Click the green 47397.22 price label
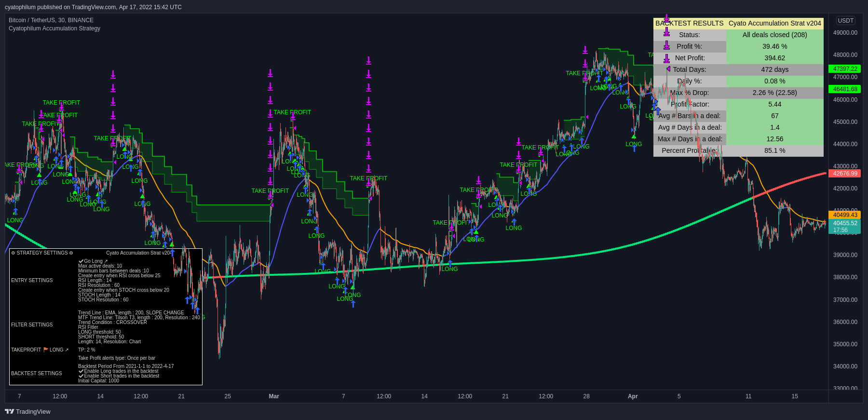Viewport: 868px width, 420px height. [x=845, y=69]
